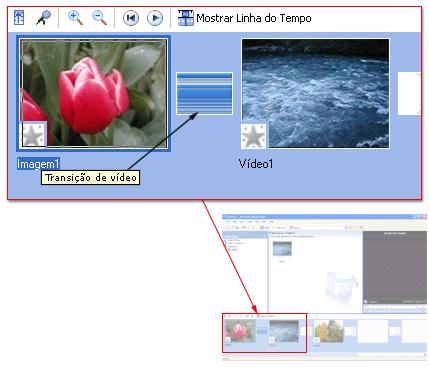Zoom out with the minus magnifier
This screenshot has width=429, height=367.
100,18
